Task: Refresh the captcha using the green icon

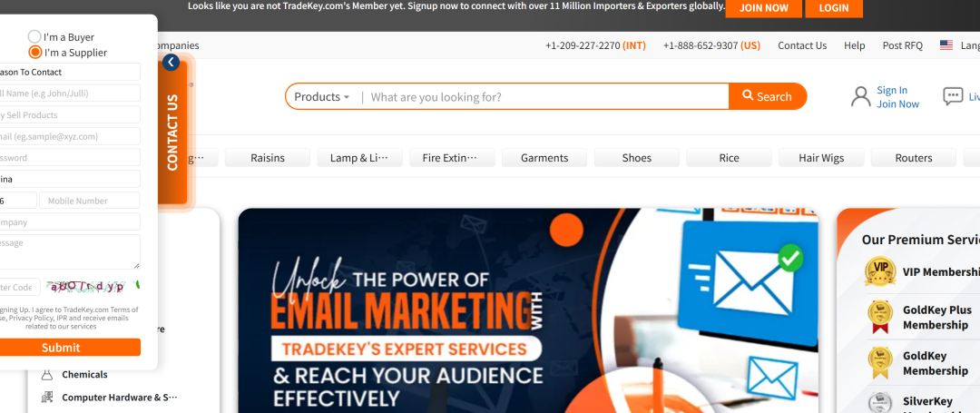Action: tap(138, 286)
